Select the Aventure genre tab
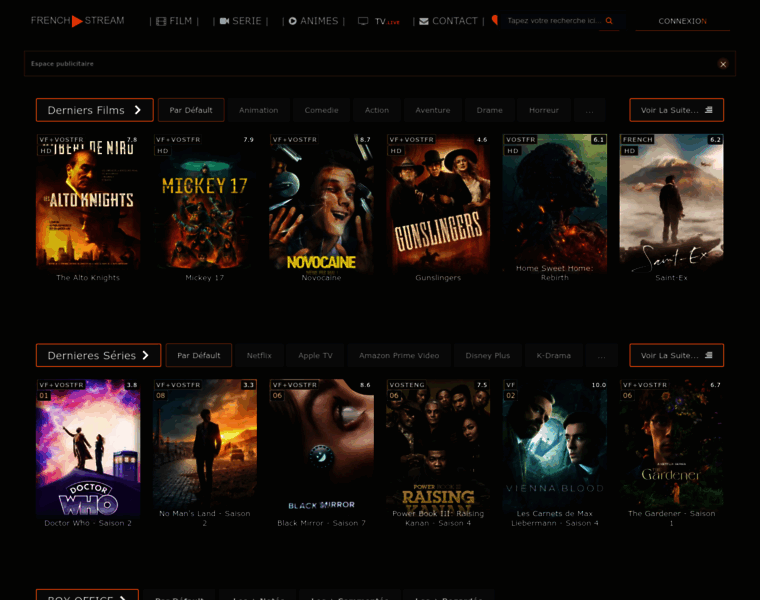Screen dimensions: 760x600 tap(433, 111)
